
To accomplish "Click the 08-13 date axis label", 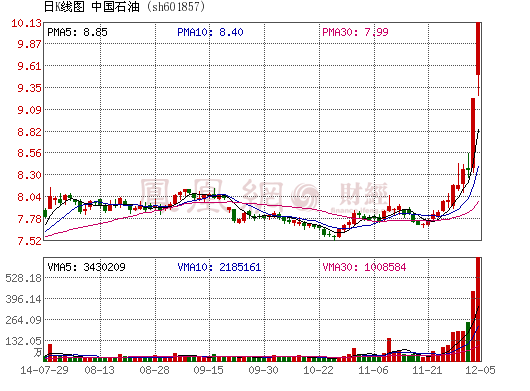I will [100, 370].
